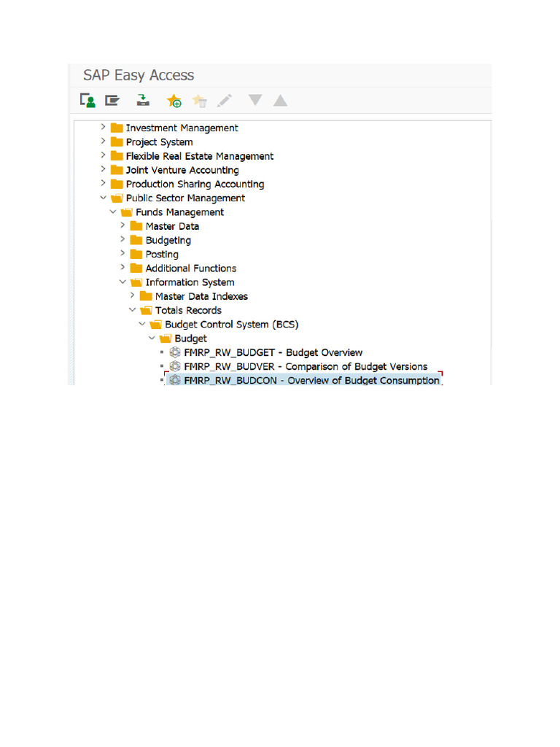Image resolution: width=560 pixels, height=747 pixels.
Task: Click the Budgeting folder icon
Action: pos(136,240)
